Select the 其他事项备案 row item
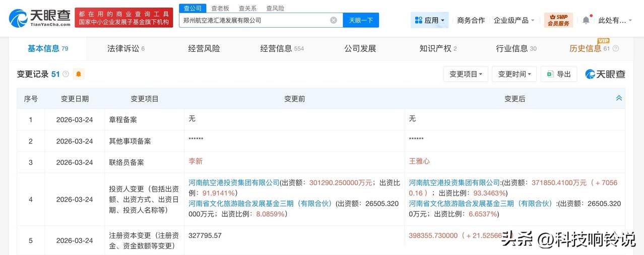Viewport: 644px width, 255px height. (130, 141)
